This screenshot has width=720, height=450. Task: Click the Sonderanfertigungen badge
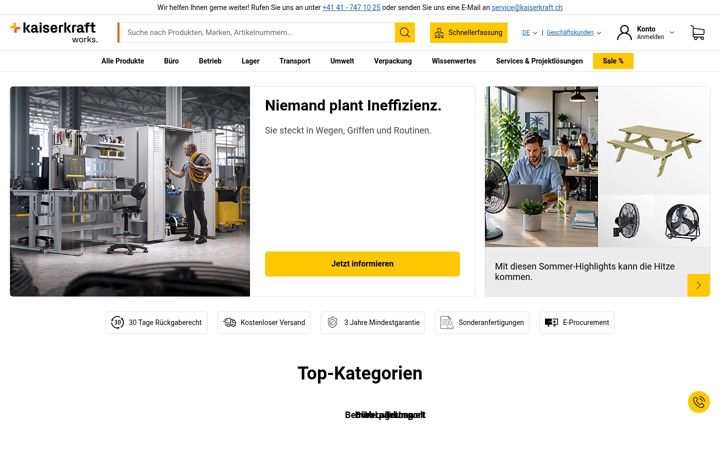click(x=482, y=322)
